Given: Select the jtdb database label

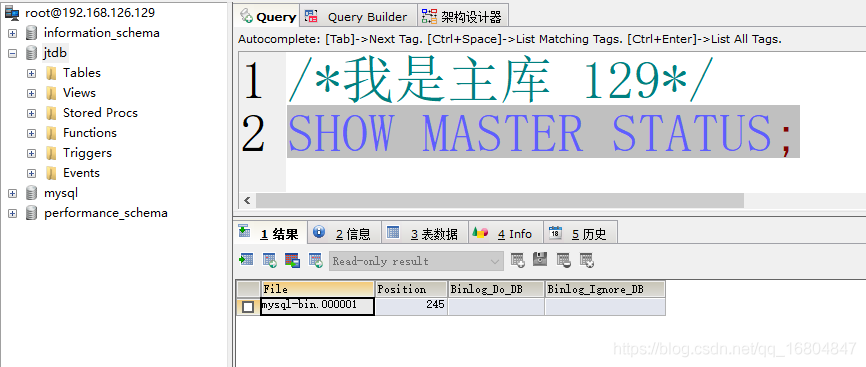Looking at the screenshot, I should pos(55,53).
